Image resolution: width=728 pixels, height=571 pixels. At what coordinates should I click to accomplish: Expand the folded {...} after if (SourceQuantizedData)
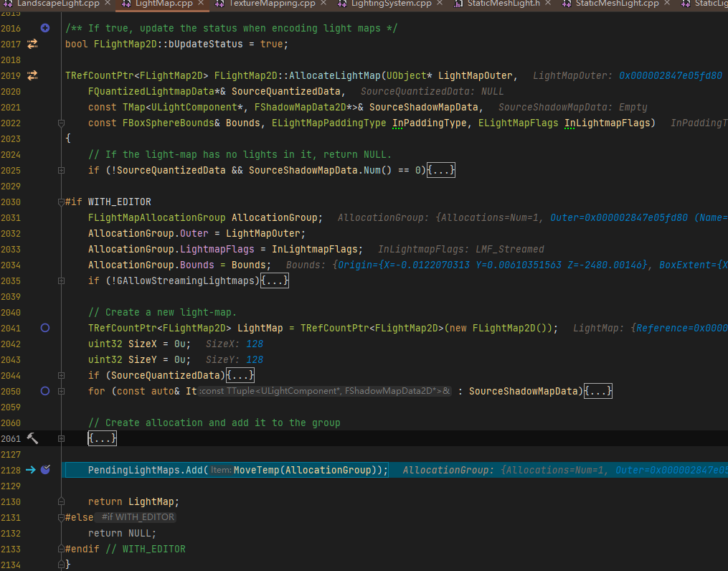[240, 375]
